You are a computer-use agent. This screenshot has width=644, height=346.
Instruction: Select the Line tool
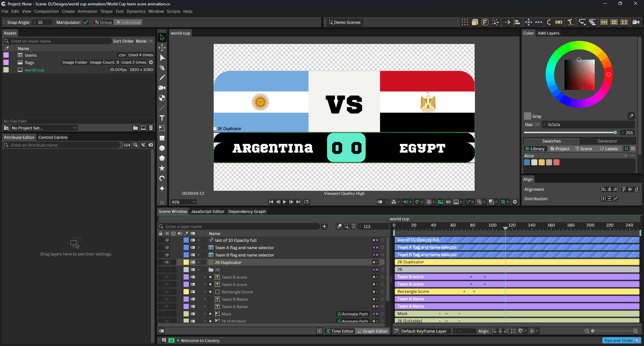coord(162,108)
